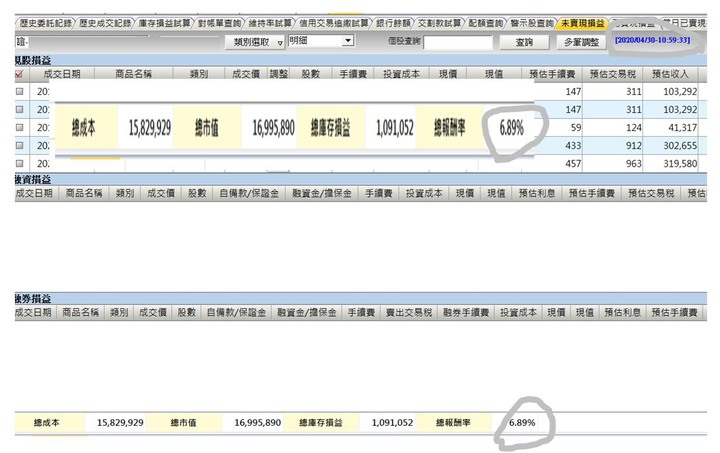
Task: Select the highlighted 未實現損益 tab
Action: pos(582,23)
